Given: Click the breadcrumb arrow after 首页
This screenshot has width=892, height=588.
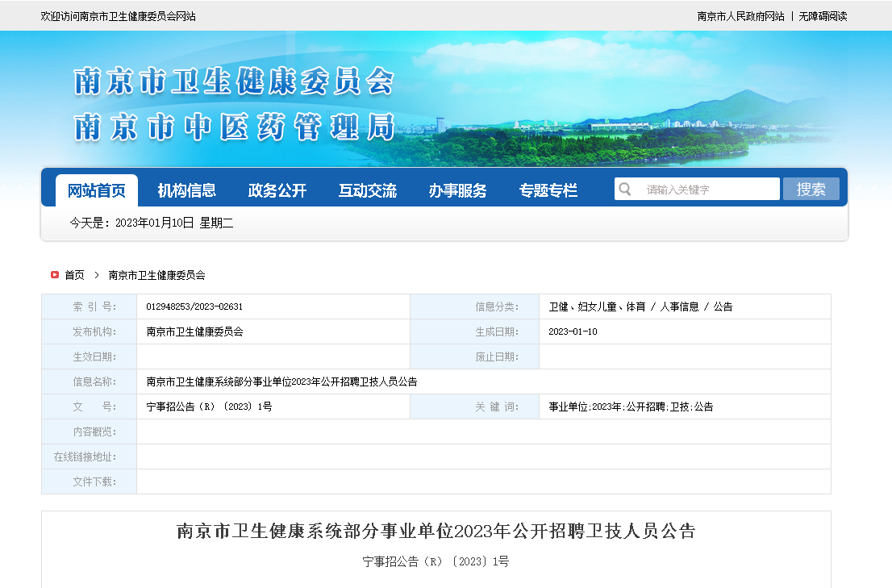Looking at the screenshot, I should [97, 275].
